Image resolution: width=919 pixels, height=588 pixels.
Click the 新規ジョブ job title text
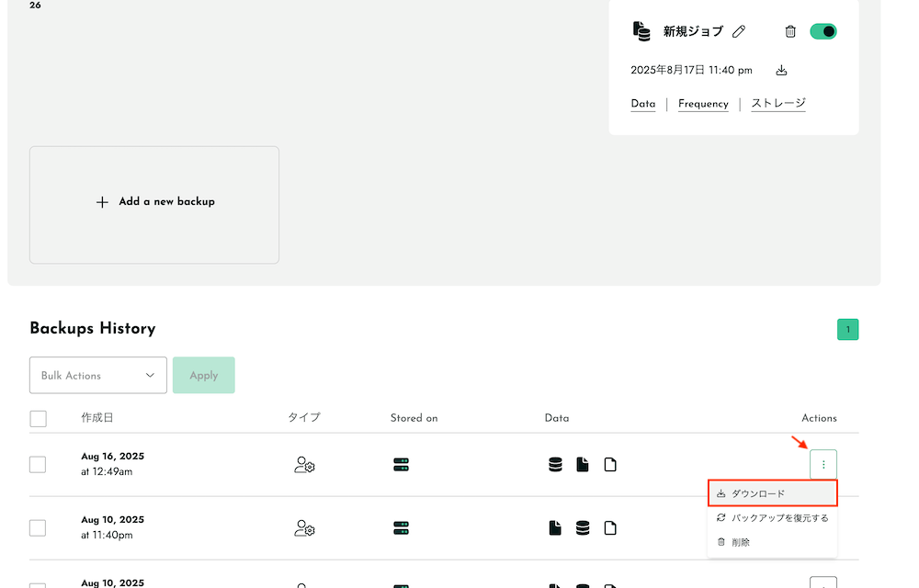click(693, 31)
